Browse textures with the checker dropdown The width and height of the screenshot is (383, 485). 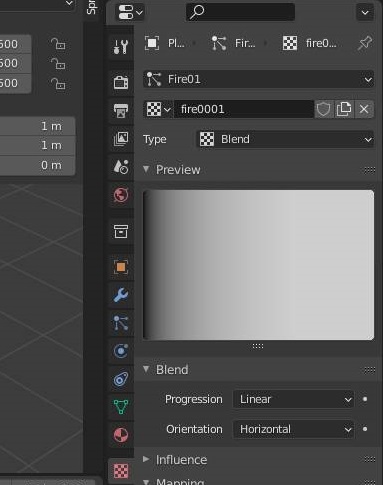tap(158, 109)
